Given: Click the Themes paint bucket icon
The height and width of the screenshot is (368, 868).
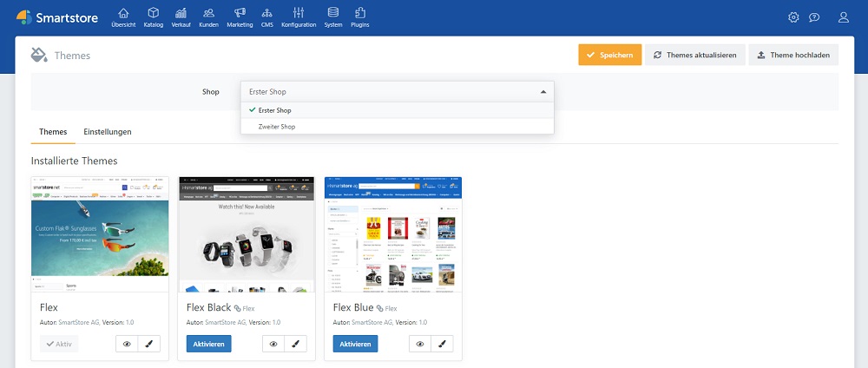Looking at the screenshot, I should point(39,55).
